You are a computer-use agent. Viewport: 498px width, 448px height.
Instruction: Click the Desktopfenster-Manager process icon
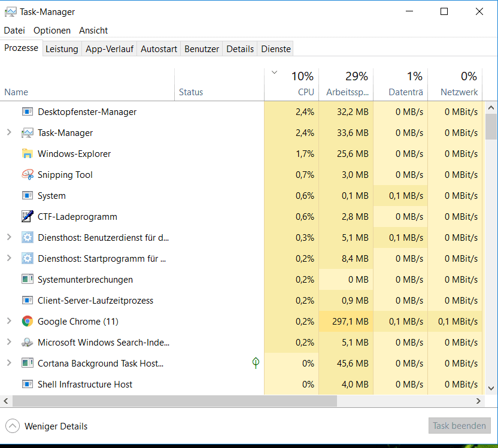pyautogui.click(x=28, y=111)
